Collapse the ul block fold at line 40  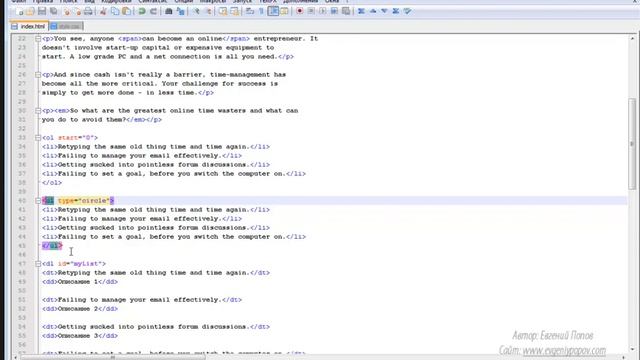(x=38, y=200)
